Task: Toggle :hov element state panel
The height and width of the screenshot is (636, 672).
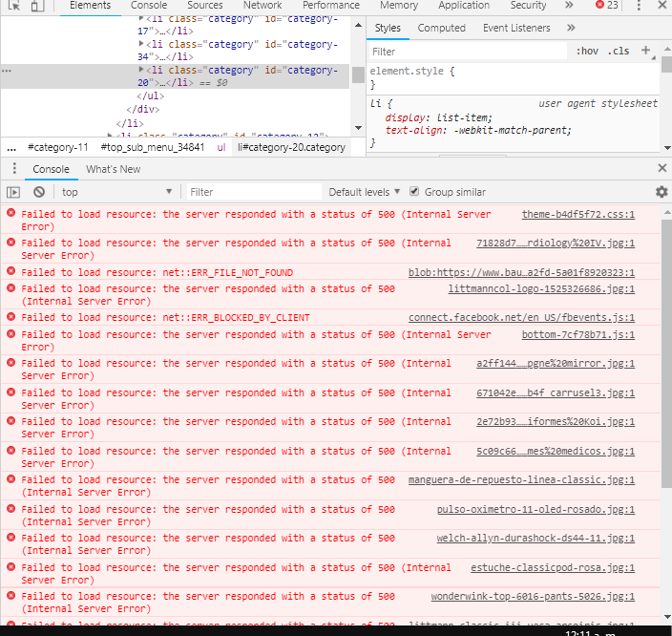Action: pos(587,51)
